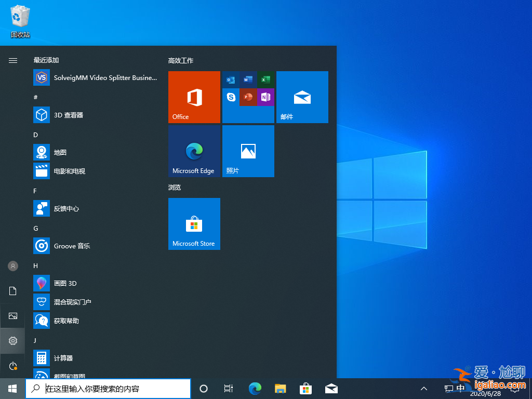
Task: Open File Explorer from the taskbar
Action: pos(280,388)
